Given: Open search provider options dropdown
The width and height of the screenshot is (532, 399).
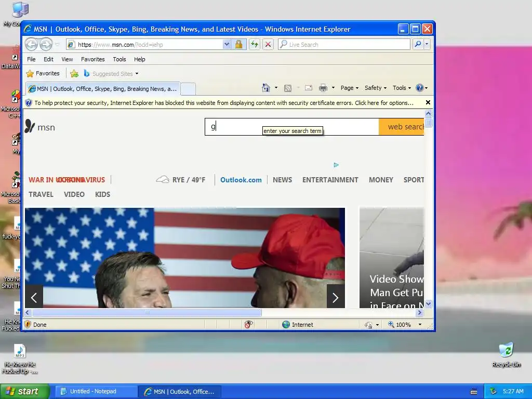Looking at the screenshot, I should 427,44.
